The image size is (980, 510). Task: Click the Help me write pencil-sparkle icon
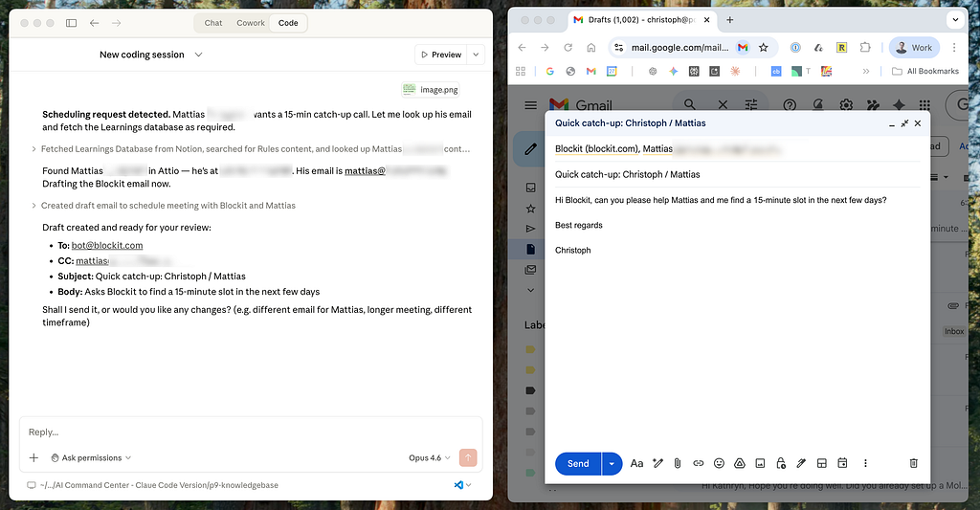[x=657, y=463]
